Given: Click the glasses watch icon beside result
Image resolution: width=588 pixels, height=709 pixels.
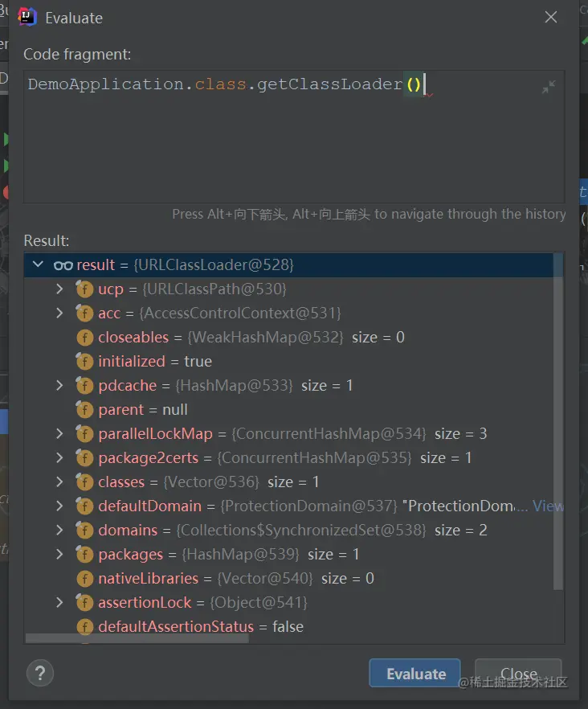Looking at the screenshot, I should (63, 265).
